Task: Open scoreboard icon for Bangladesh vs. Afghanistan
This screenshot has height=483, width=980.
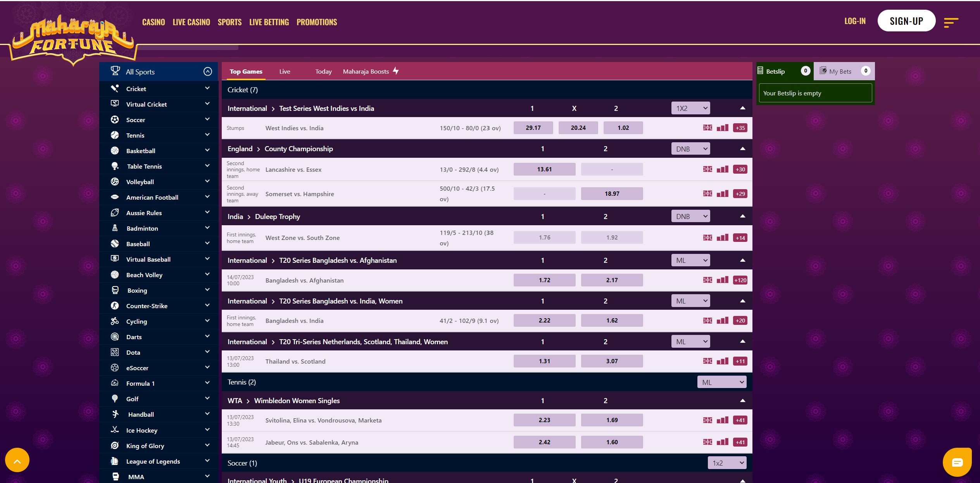Action: (x=707, y=280)
